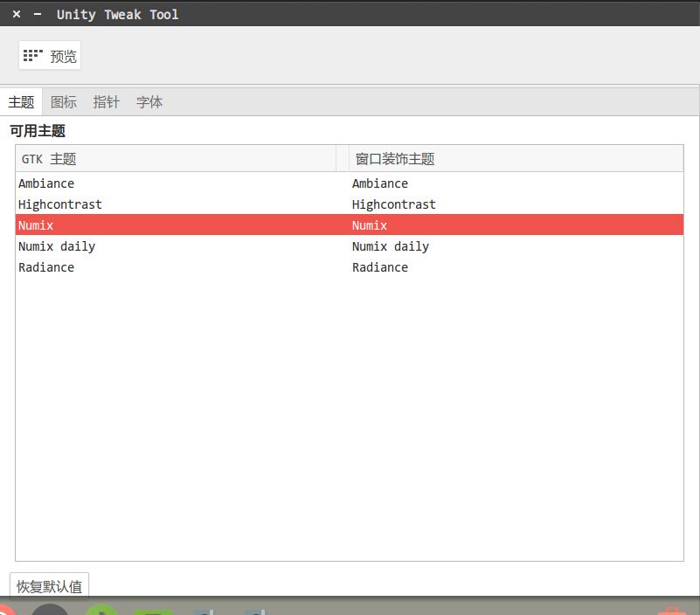This screenshot has height=615, width=700.
Task: Select Highcontrast in the 窗口装饰主题 column
Action: click(394, 204)
